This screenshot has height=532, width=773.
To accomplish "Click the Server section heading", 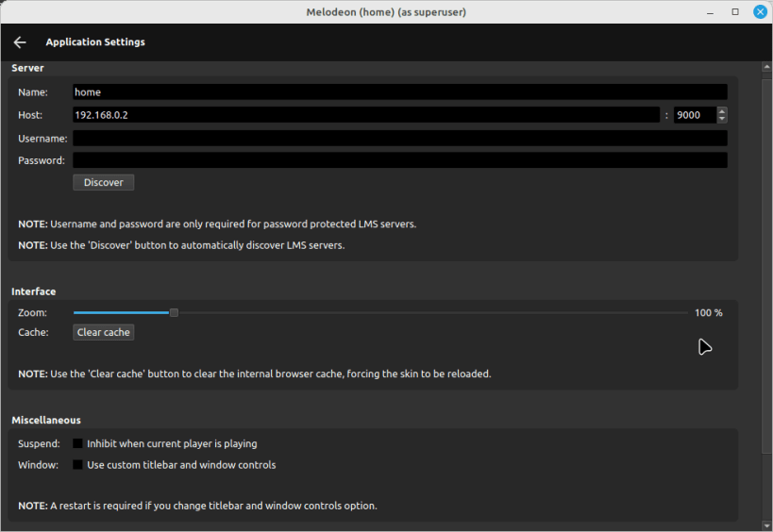I will tap(27, 68).
